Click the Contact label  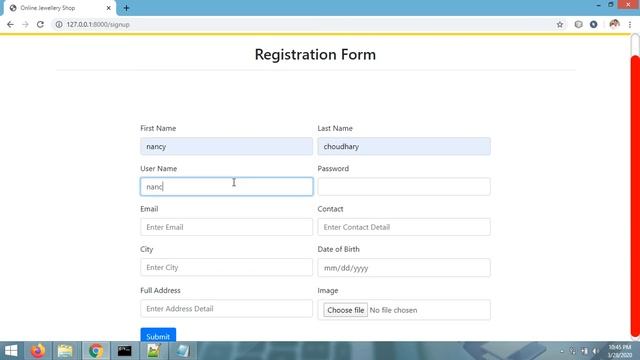330,209
